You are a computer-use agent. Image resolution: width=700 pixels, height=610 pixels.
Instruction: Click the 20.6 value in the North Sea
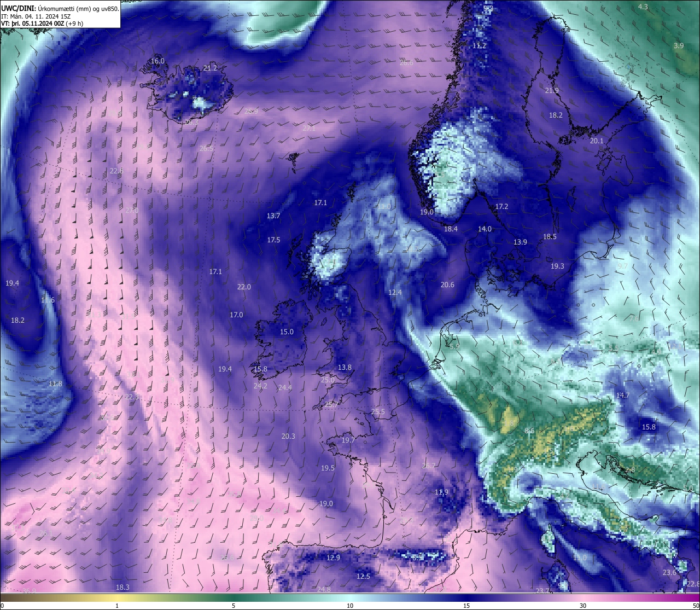pyautogui.click(x=447, y=284)
